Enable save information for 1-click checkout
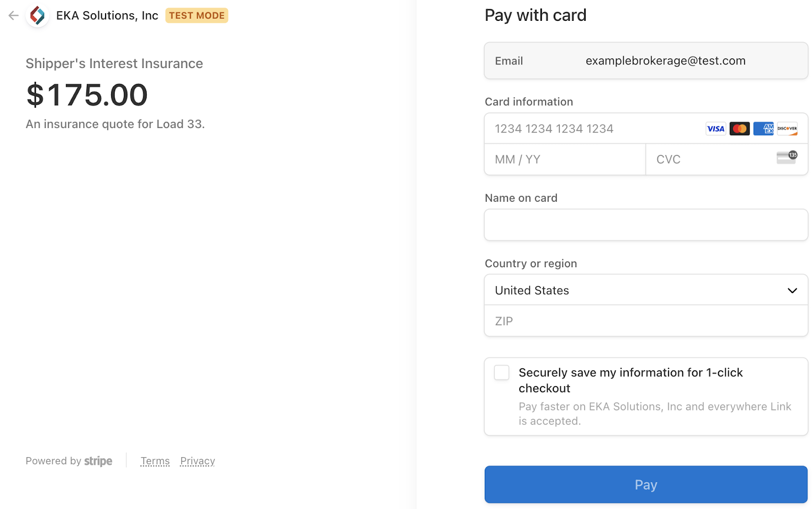812x509 pixels. pos(501,372)
